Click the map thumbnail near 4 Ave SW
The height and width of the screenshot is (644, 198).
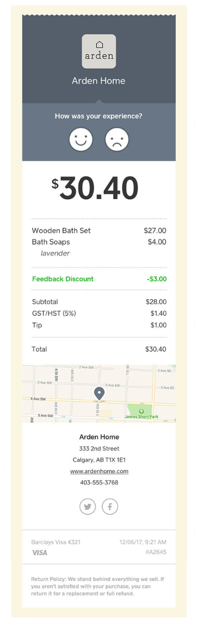(99, 394)
